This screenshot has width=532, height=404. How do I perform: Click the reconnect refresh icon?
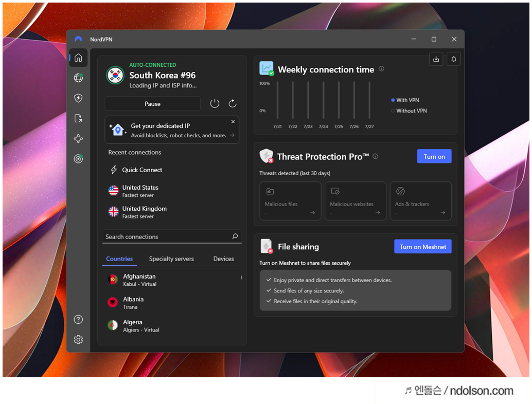click(x=233, y=103)
